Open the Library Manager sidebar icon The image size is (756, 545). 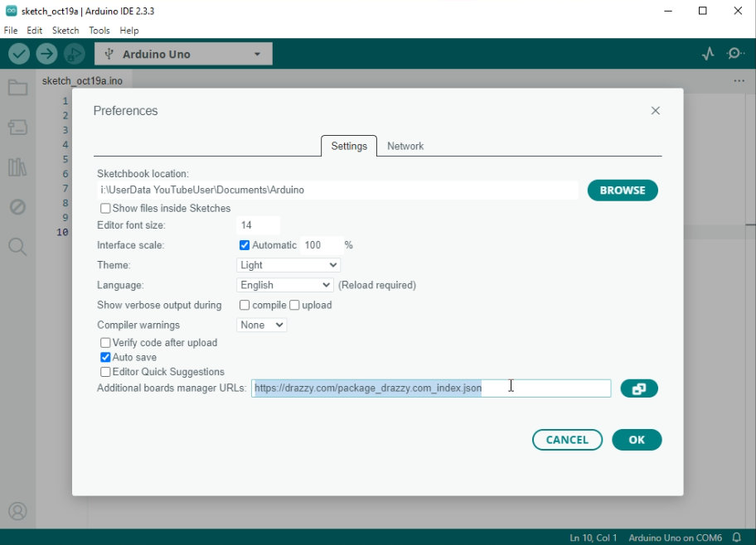pos(18,167)
